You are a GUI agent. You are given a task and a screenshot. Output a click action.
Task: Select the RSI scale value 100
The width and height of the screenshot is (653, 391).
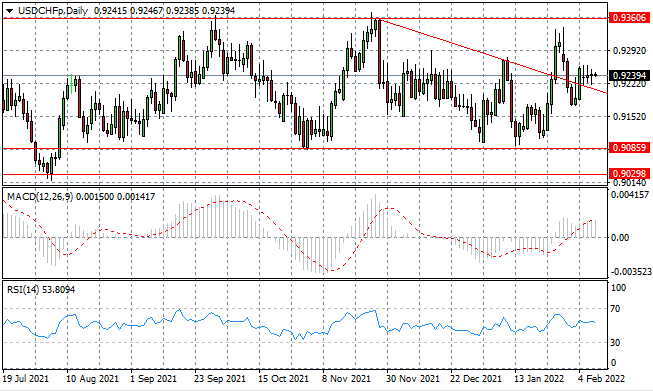click(x=618, y=288)
